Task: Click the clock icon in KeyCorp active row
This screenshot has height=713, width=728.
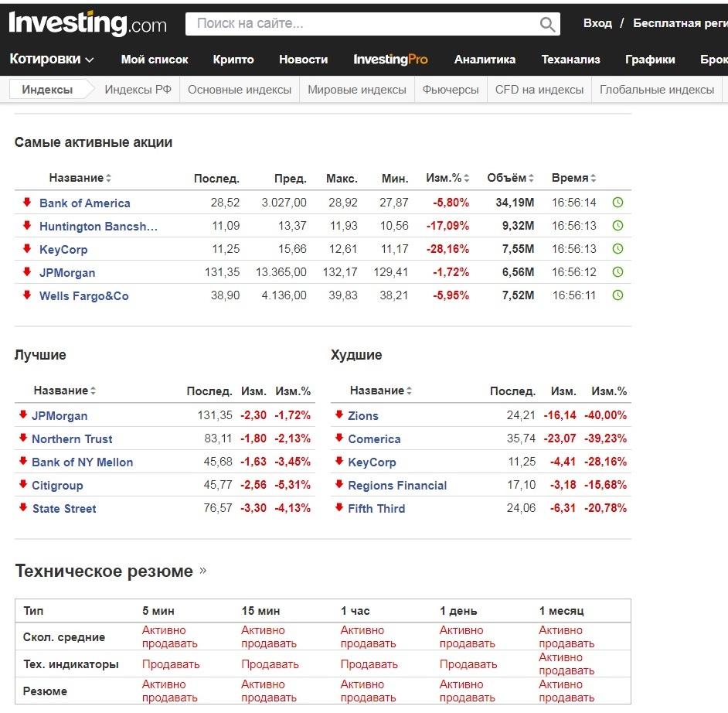Action: [x=617, y=249]
